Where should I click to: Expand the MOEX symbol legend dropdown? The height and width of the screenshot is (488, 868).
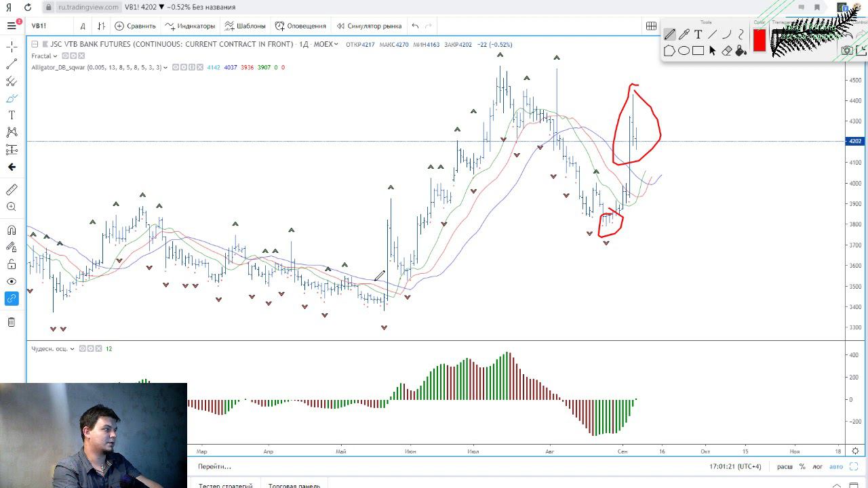coord(336,45)
